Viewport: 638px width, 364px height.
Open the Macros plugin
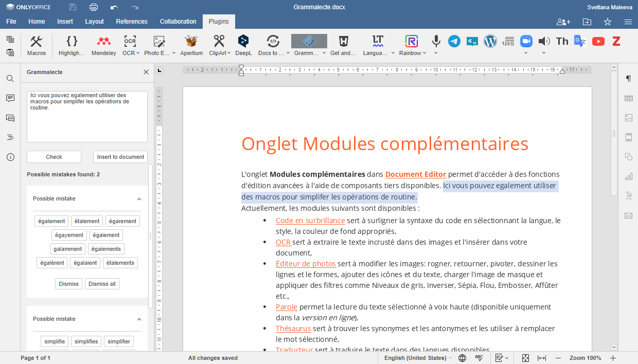click(x=37, y=45)
